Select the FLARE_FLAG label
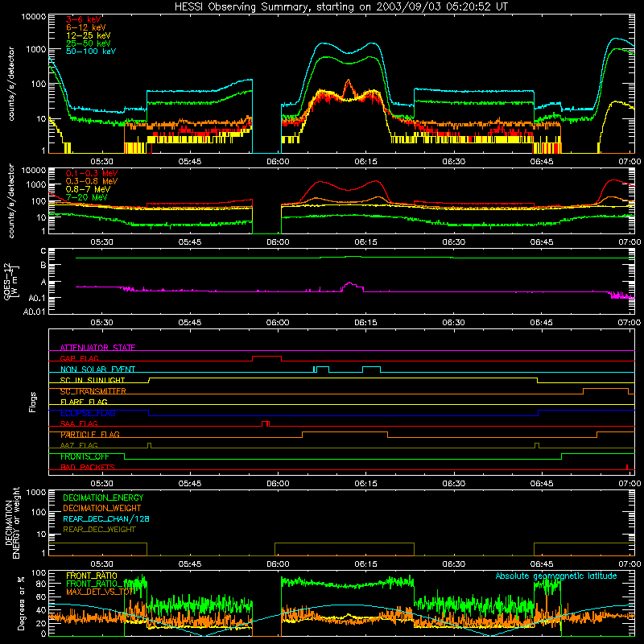This screenshot has width=644, height=644. pos(84,402)
